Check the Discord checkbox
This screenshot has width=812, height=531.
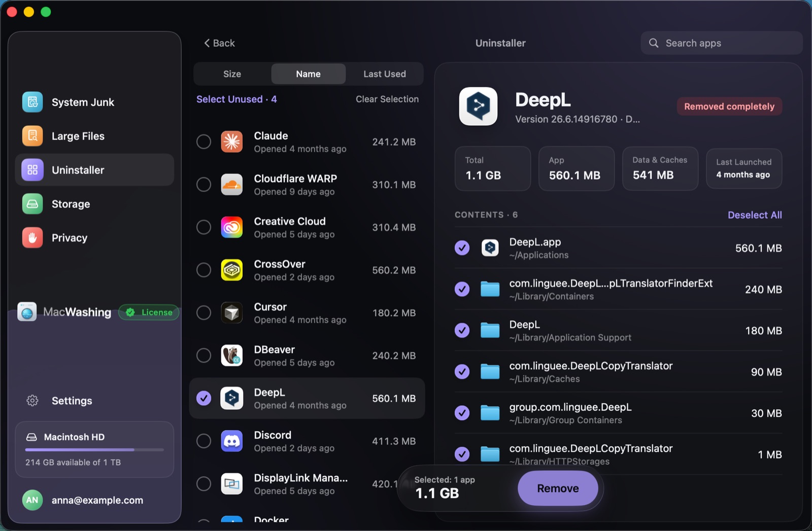(204, 441)
